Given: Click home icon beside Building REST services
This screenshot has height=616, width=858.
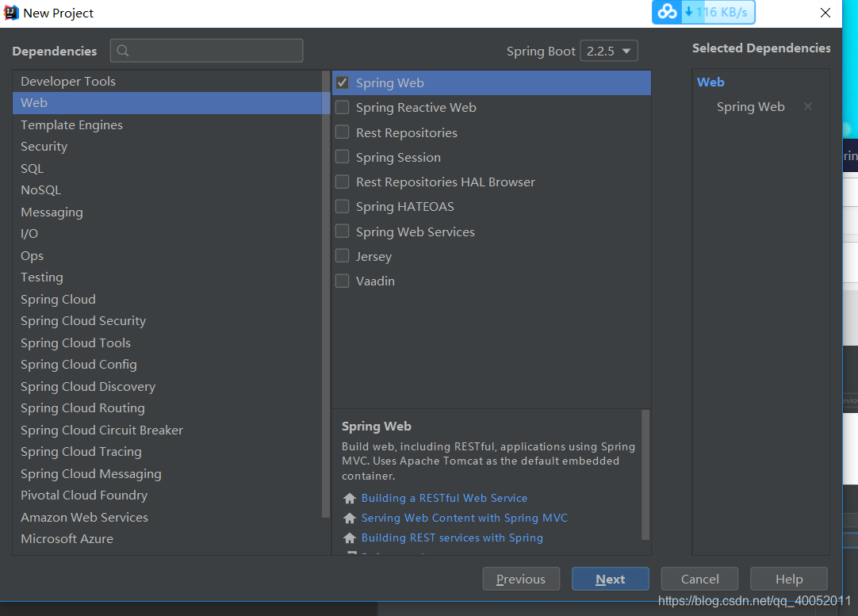Looking at the screenshot, I should (350, 538).
